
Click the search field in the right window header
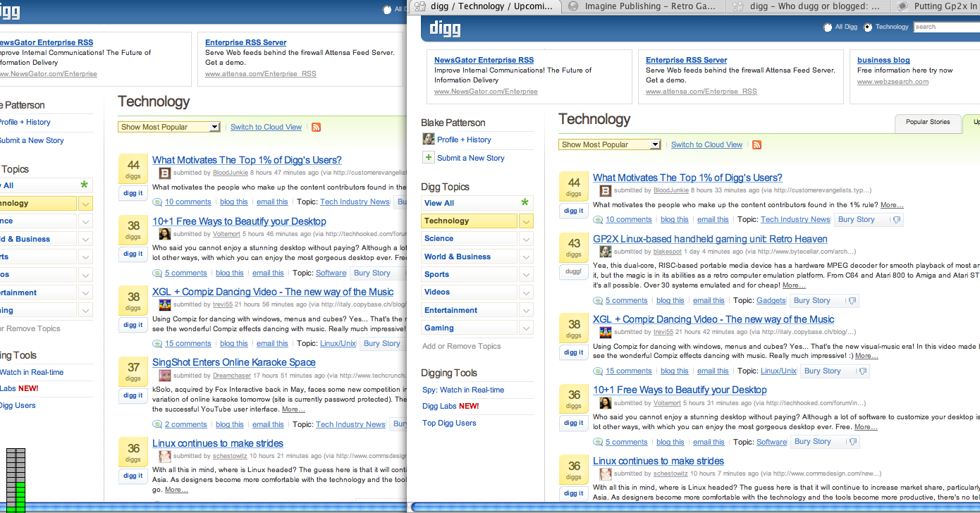pyautogui.click(x=946, y=27)
